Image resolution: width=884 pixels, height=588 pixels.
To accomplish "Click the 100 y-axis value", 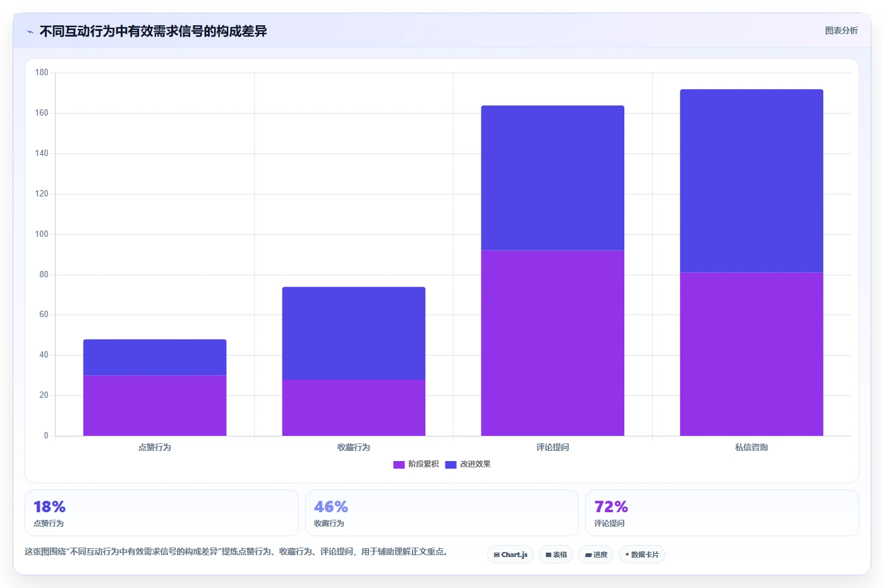I will point(42,234).
